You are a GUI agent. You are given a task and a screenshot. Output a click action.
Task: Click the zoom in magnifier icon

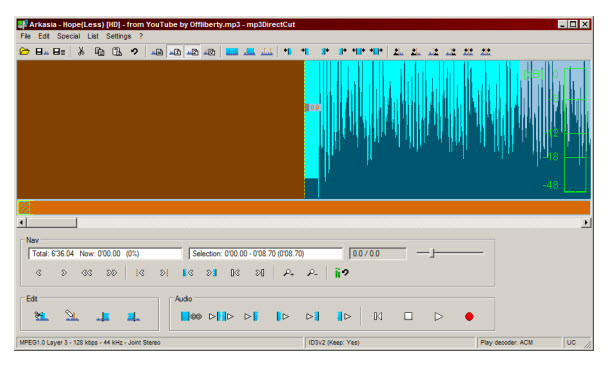(x=288, y=273)
